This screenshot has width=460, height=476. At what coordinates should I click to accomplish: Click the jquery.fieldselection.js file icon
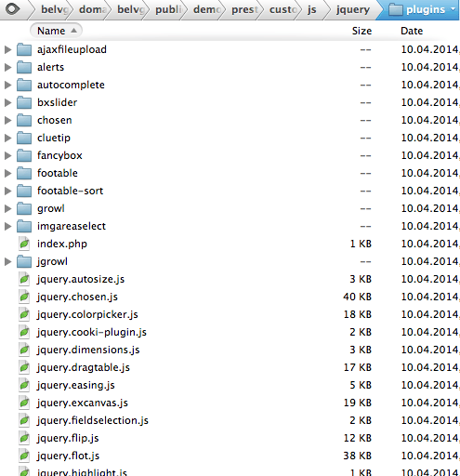click(x=24, y=420)
